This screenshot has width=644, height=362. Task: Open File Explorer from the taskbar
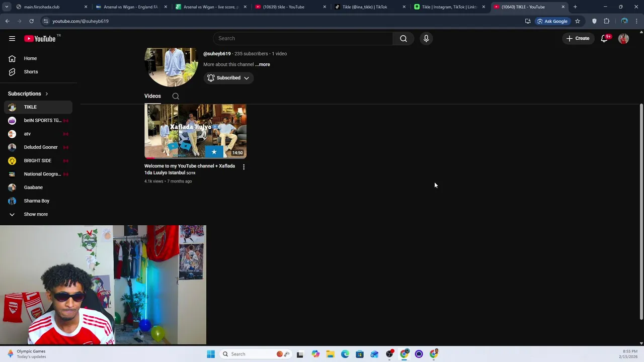click(x=330, y=354)
